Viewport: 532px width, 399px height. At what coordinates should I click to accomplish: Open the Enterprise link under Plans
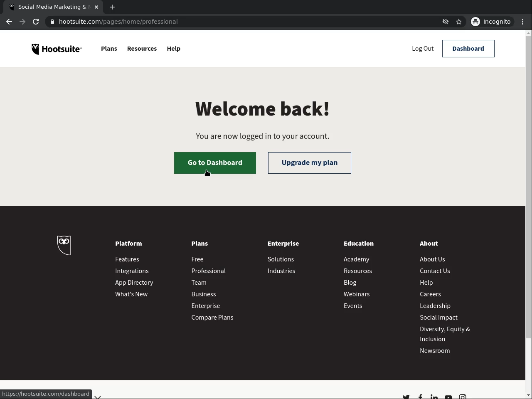[206, 305]
